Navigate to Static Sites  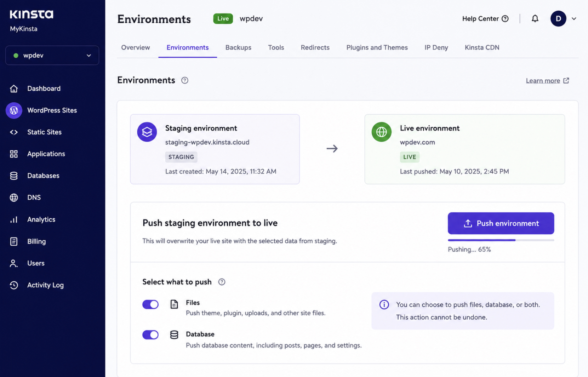point(44,132)
